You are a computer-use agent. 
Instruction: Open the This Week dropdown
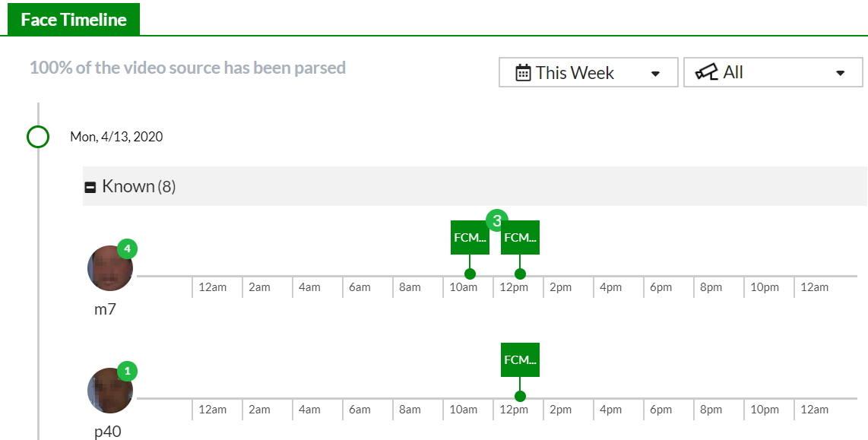pos(588,73)
